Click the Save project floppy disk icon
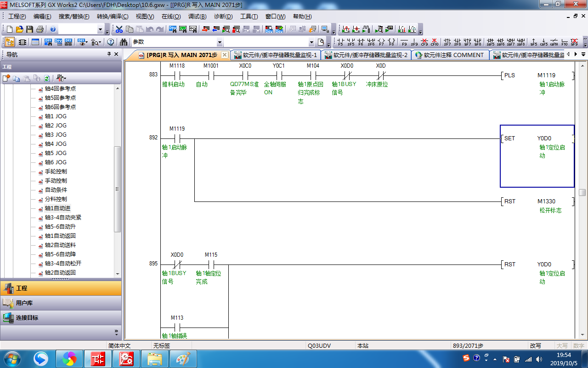 tap(29, 29)
